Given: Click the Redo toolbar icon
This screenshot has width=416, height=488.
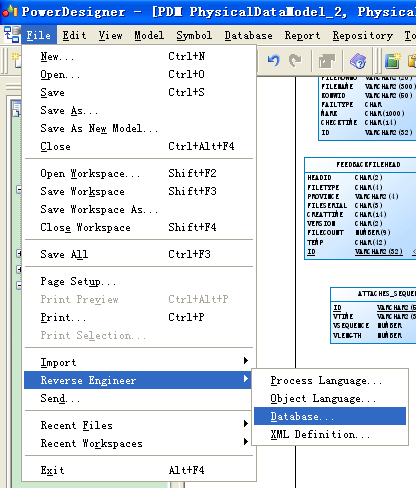Looking at the screenshot, I should pos(295,61).
